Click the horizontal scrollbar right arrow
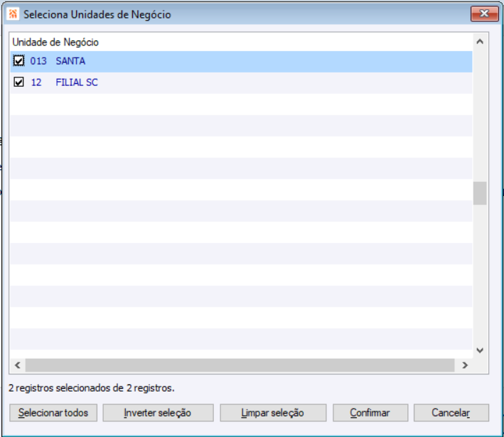The image size is (504, 437). tap(465, 365)
